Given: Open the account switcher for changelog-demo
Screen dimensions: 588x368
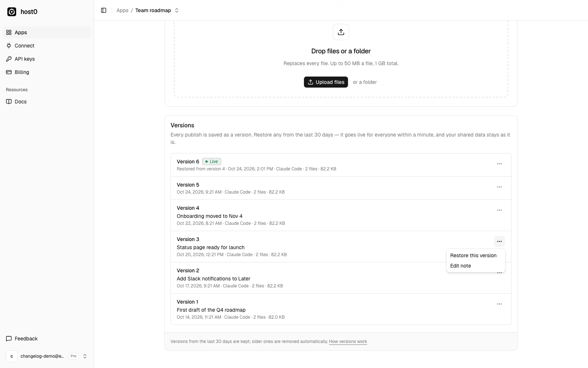Looking at the screenshot, I should (x=47, y=356).
